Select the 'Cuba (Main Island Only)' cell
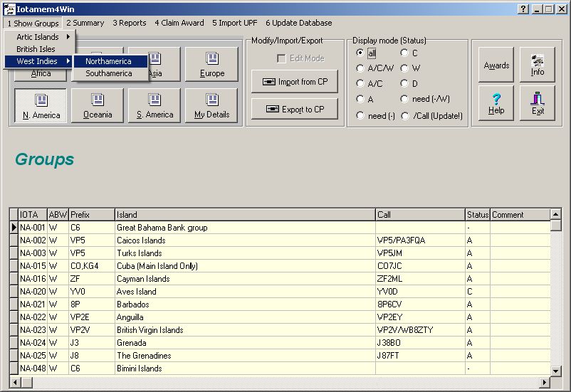Viewport: 571px width, 392px height. click(245, 266)
